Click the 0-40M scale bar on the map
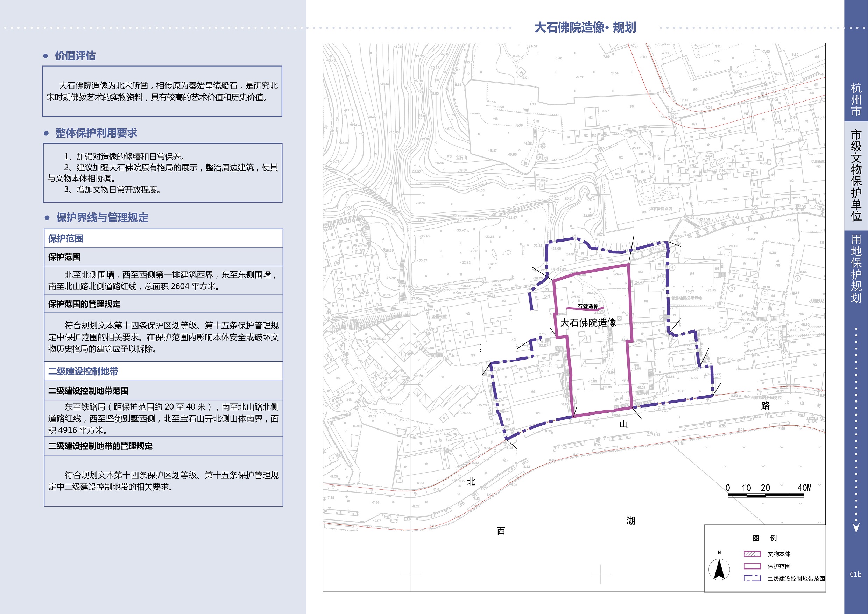The height and width of the screenshot is (614, 868). 765,495
